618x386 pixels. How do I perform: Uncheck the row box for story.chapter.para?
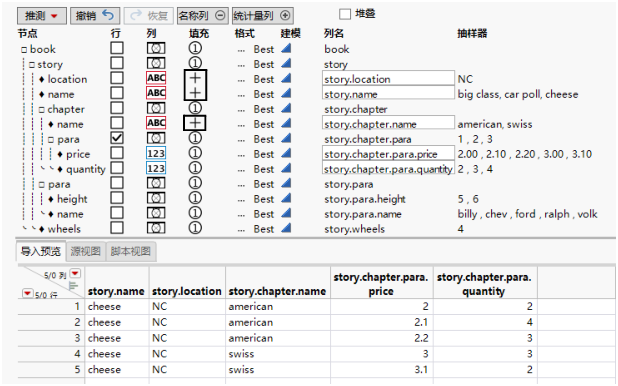(x=117, y=138)
